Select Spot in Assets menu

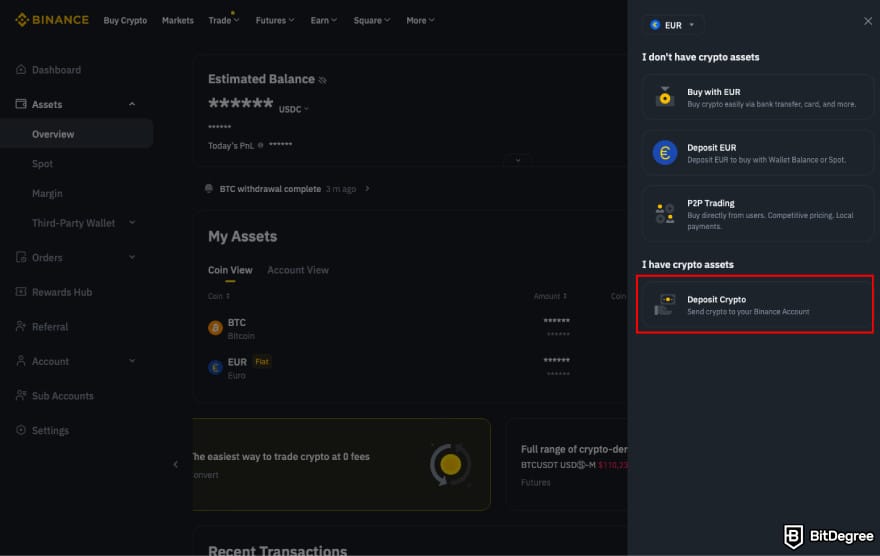[x=43, y=164]
